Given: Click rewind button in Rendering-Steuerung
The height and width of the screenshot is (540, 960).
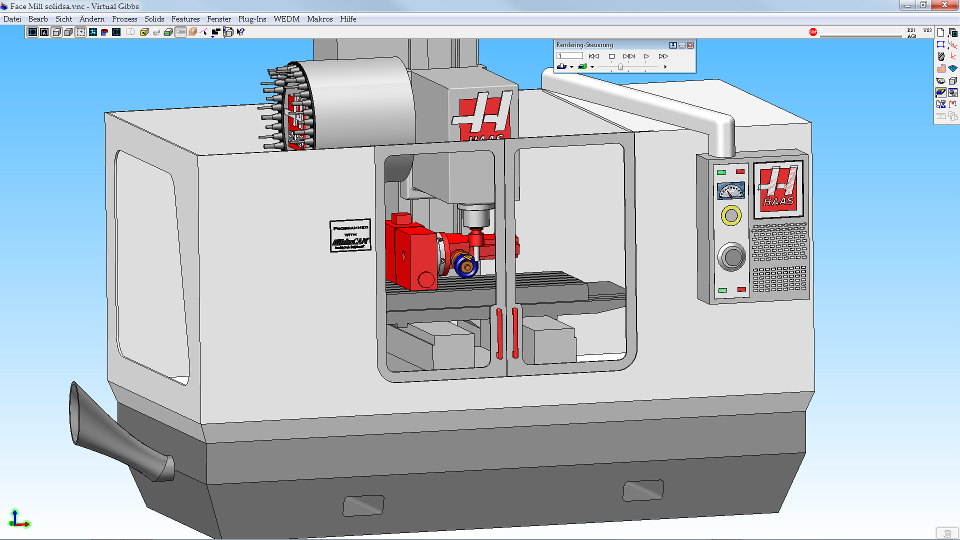Looking at the screenshot, I should coord(594,56).
